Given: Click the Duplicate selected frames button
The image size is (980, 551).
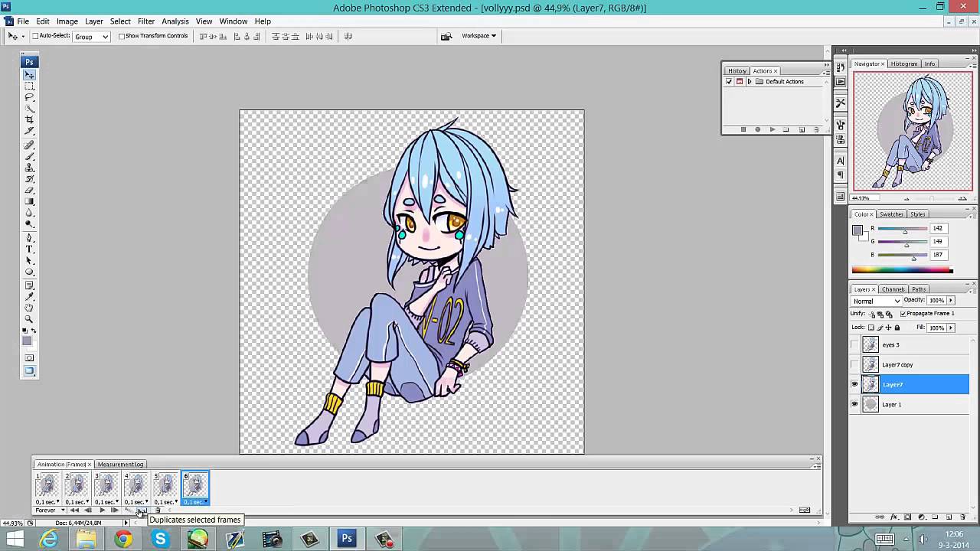Looking at the screenshot, I should tap(142, 510).
